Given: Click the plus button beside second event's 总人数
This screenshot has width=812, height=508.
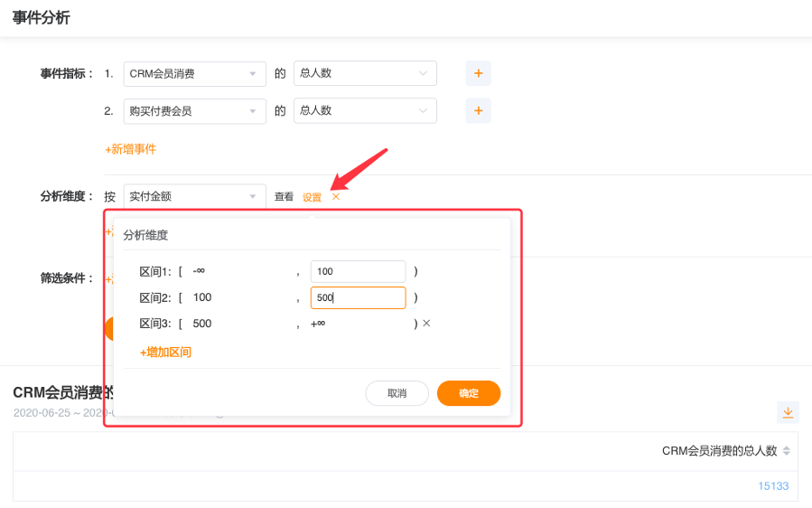Looking at the screenshot, I should [478, 111].
